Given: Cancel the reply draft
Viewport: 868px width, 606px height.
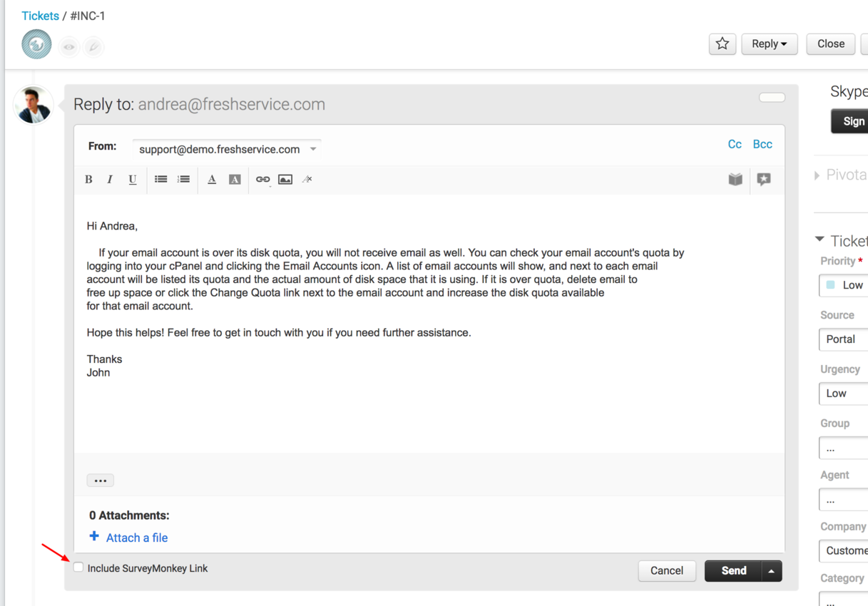Looking at the screenshot, I should (x=667, y=570).
